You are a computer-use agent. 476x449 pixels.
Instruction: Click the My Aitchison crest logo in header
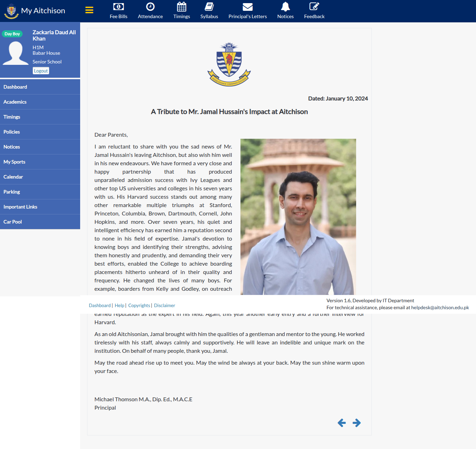11,11
